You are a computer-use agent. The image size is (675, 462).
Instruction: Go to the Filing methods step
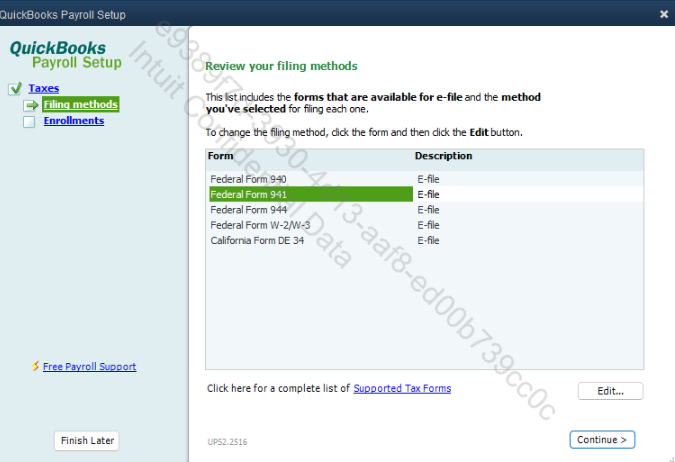[x=81, y=105]
